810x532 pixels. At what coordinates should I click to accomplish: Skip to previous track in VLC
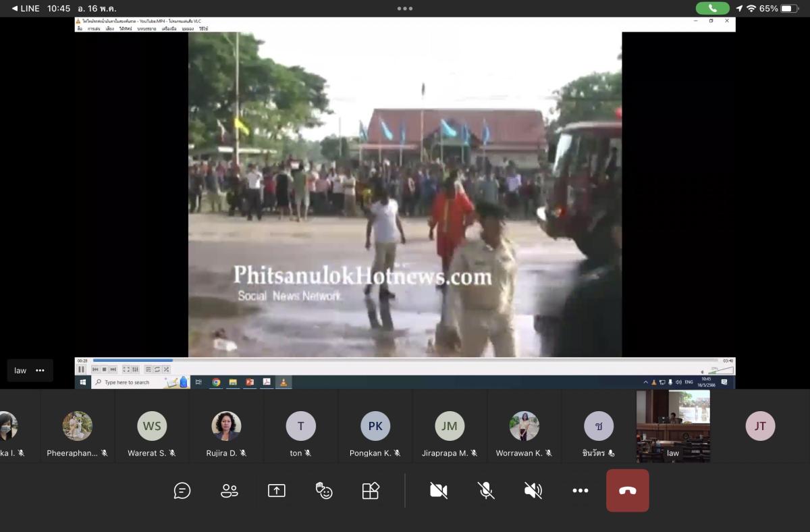pyautogui.click(x=95, y=369)
